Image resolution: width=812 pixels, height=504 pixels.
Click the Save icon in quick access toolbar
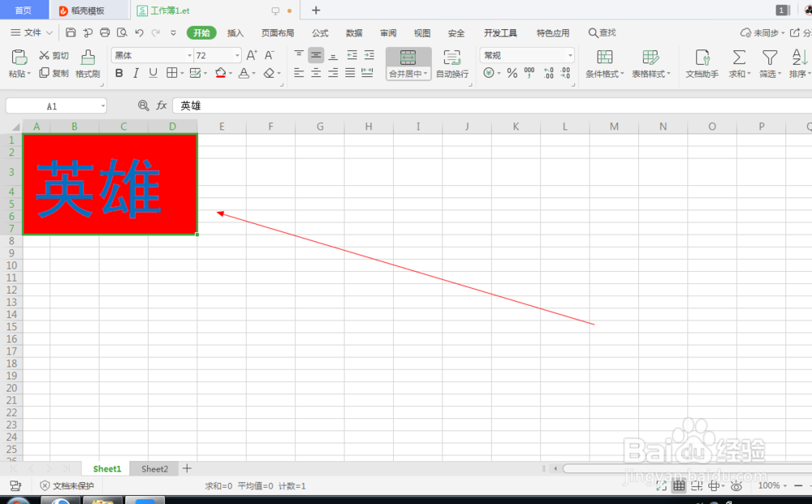coord(71,32)
